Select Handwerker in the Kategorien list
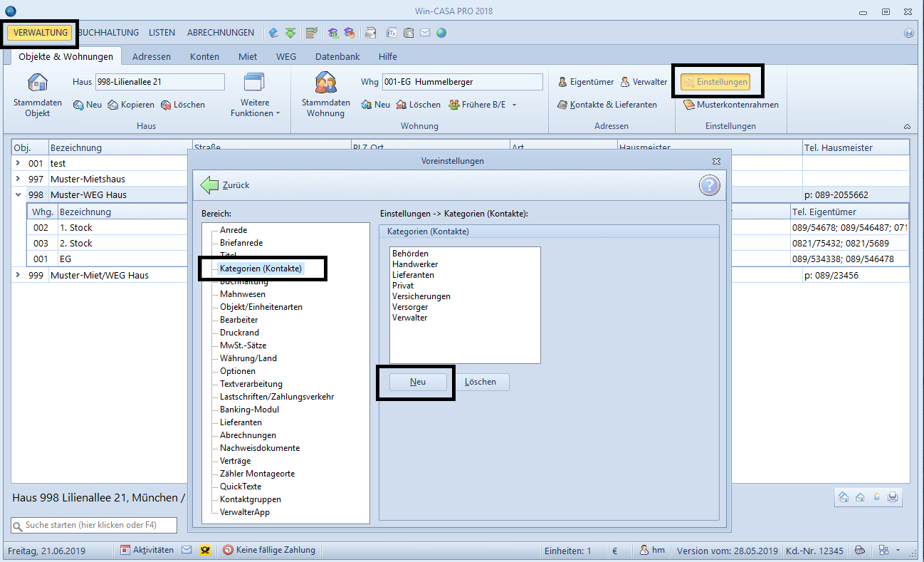The width and height of the screenshot is (924, 562). pos(412,264)
